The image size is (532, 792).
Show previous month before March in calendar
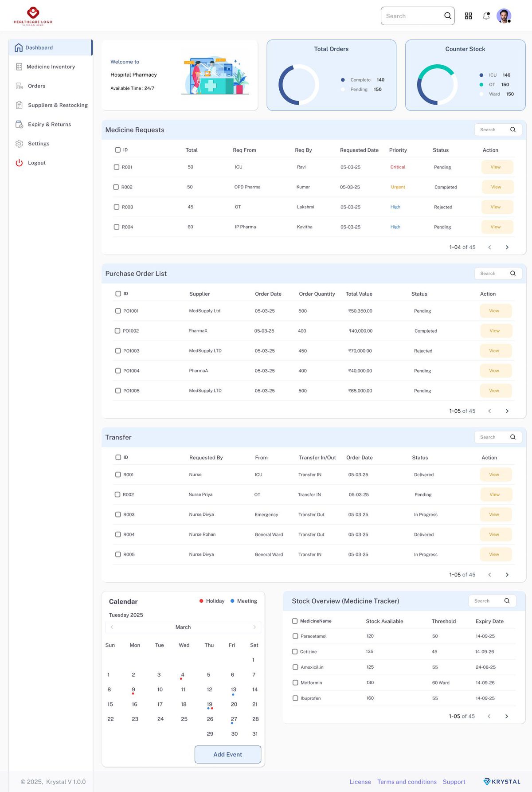[112, 627]
